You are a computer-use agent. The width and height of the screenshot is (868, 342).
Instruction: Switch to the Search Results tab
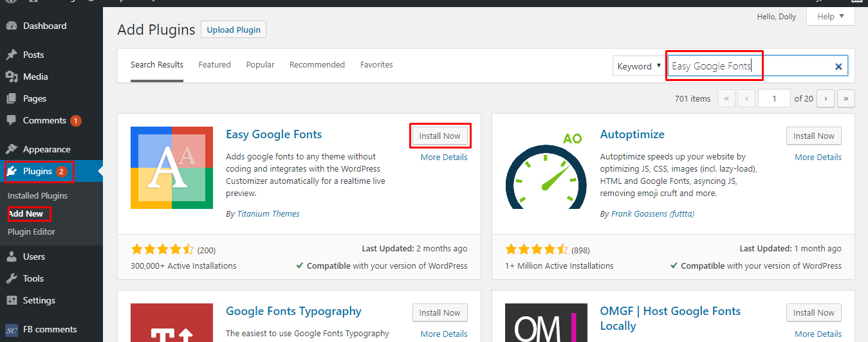click(x=157, y=64)
